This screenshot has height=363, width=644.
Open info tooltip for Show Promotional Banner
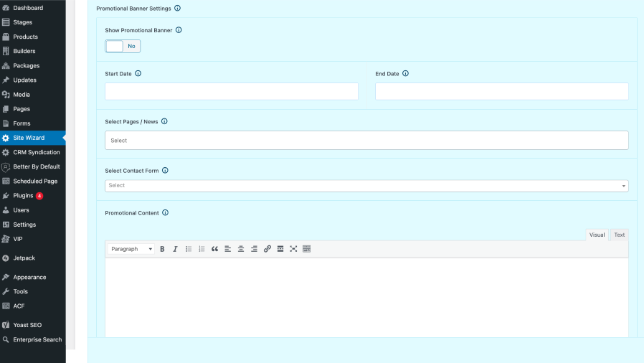pyautogui.click(x=179, y=30)
